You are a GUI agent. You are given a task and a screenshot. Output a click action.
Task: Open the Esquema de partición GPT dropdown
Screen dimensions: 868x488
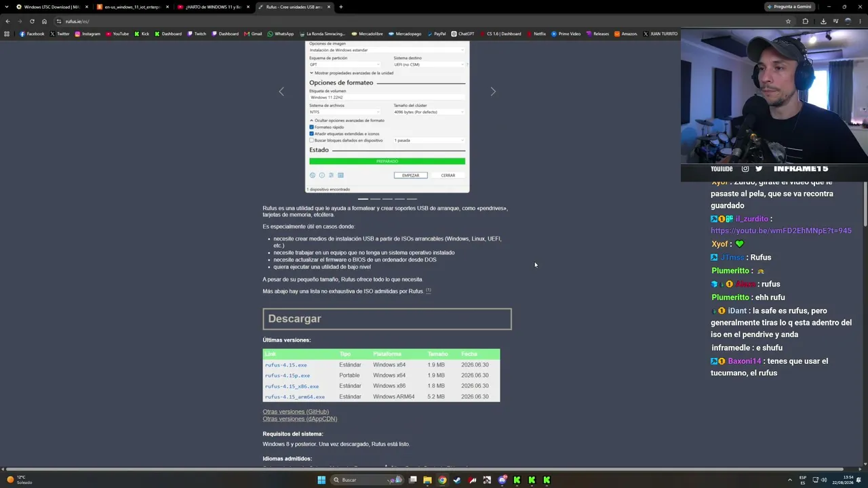pos(344,64)
